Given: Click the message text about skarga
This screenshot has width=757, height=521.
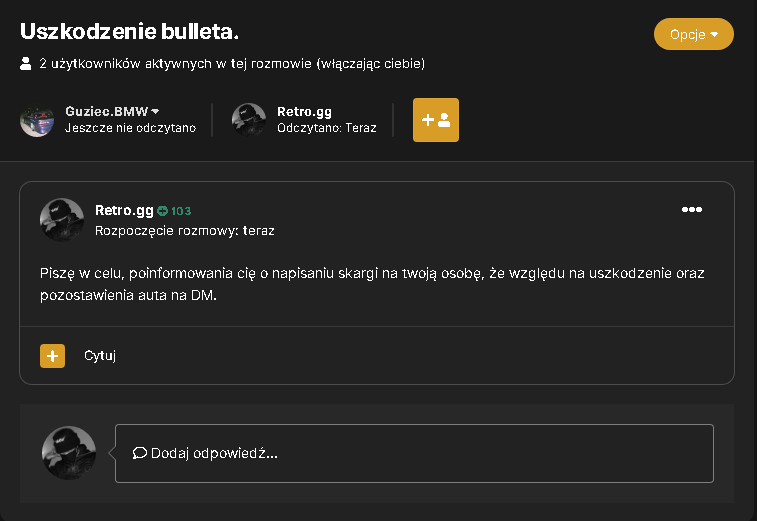Looking at the screenshot, I should 372,284.
